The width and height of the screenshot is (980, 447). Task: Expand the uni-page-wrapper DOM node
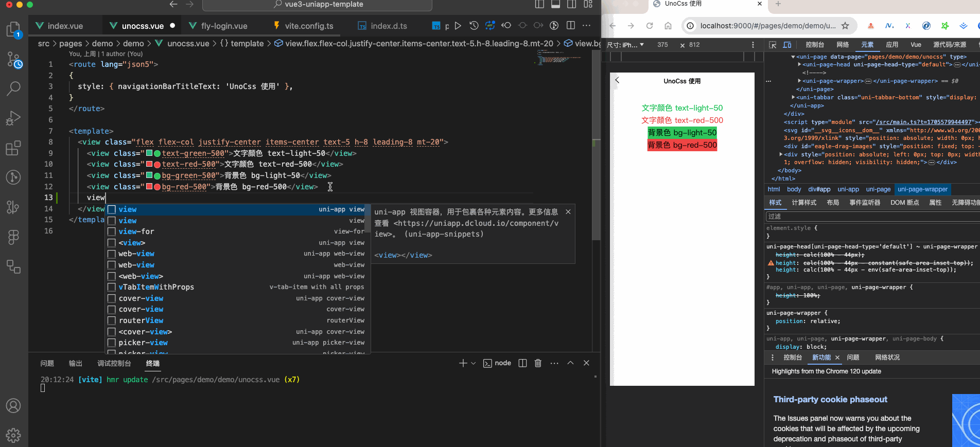(x=799, y=81)
